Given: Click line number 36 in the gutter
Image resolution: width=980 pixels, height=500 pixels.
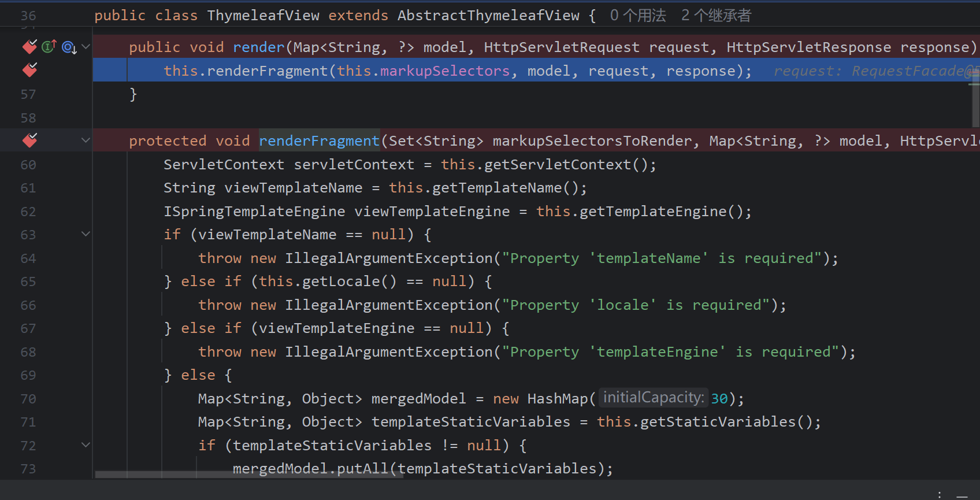Looking at the screenshot, I should 28,16.
